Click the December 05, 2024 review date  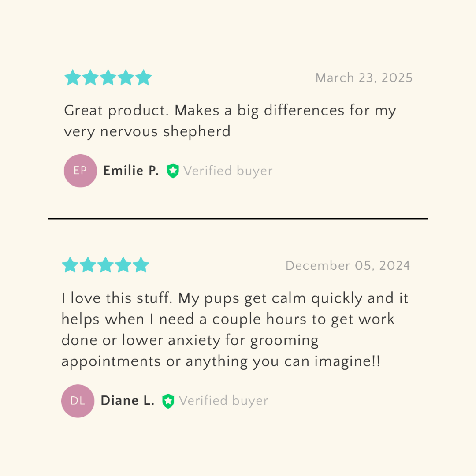pyautogui.click(x=348, y=266)
